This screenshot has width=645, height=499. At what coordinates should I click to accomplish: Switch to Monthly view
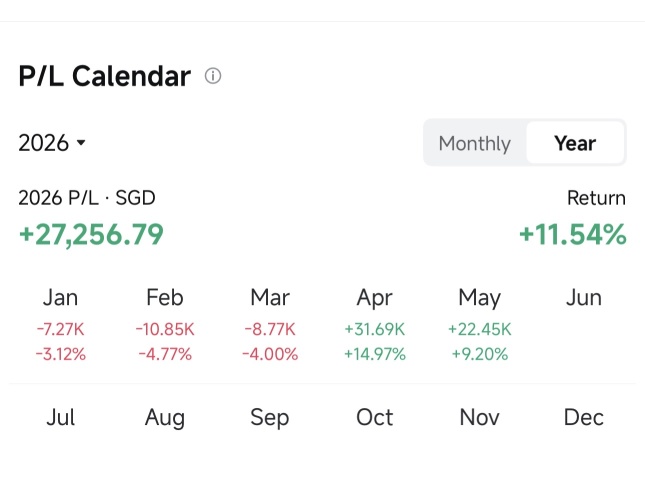click(475, 143)
